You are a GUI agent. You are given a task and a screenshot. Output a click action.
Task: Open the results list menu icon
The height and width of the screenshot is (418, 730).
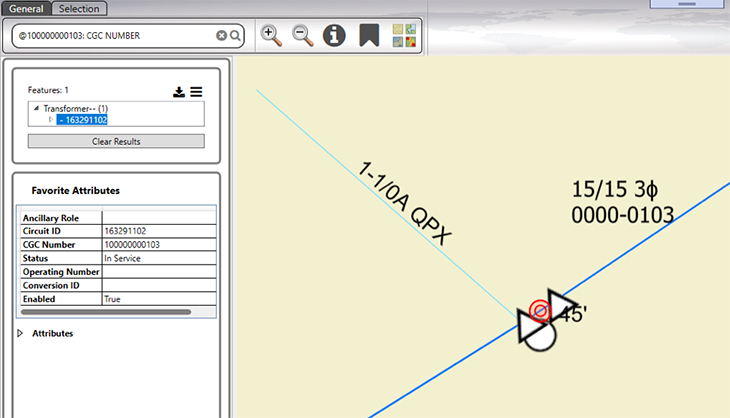coord(196,92)
